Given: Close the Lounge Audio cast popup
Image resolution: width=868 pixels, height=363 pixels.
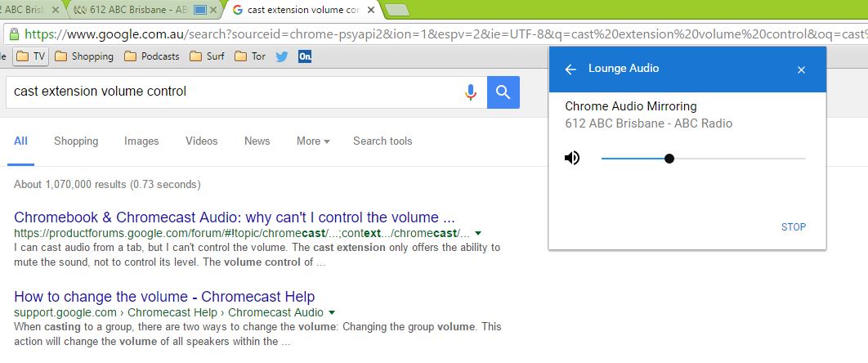Looking at the screenshot, I should (x=801, y=69).
